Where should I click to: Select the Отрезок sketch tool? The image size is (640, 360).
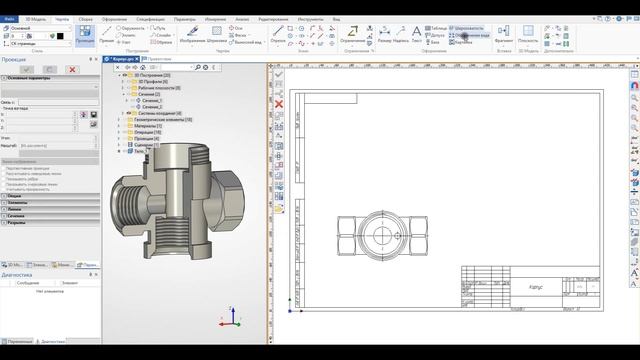[x=278, y=35]
